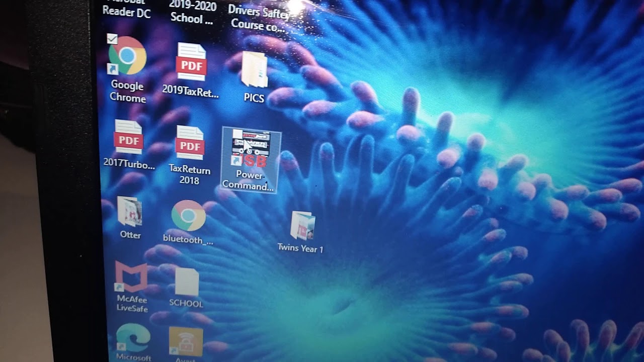Click the Google Chrome label text
The image size is (644, 362).
pos(128,92)
